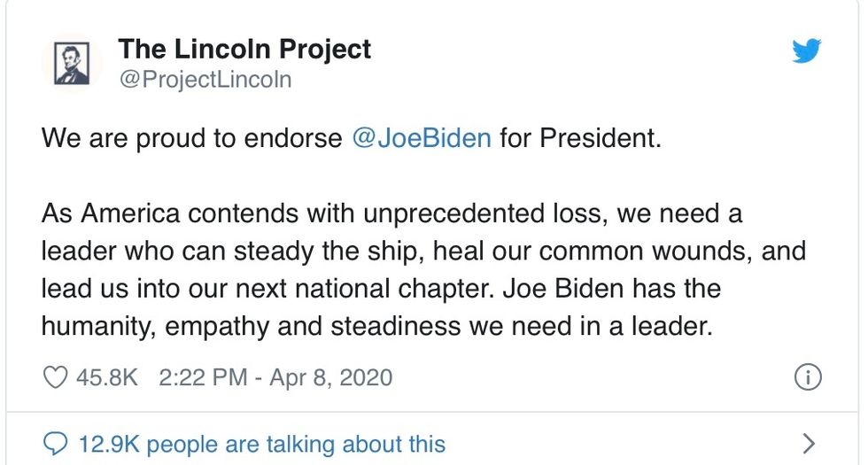Expand the conversation with the right chevron
The width and height of the screenshot is (868, 465).
pyautogui.click(x=807, y=442)
